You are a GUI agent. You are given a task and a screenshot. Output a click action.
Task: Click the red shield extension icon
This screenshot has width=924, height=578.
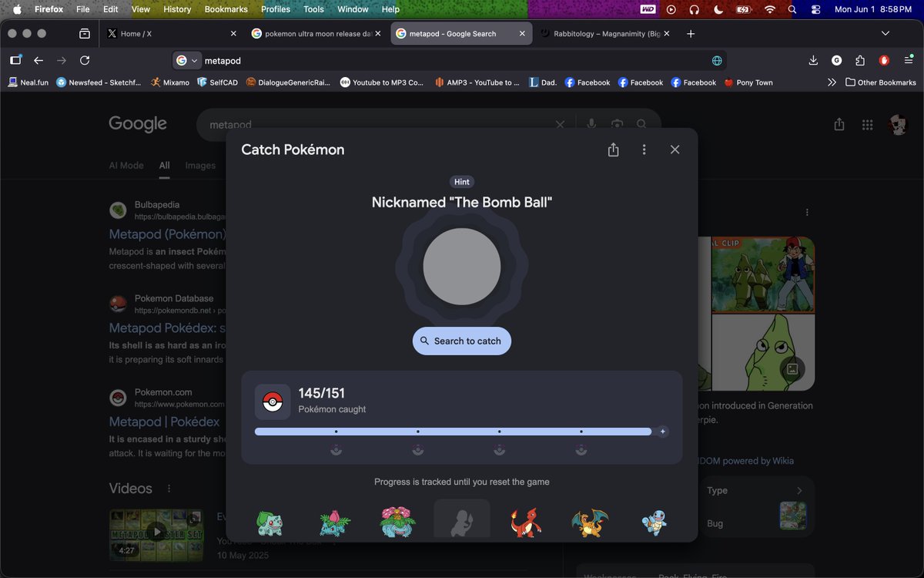884,60
